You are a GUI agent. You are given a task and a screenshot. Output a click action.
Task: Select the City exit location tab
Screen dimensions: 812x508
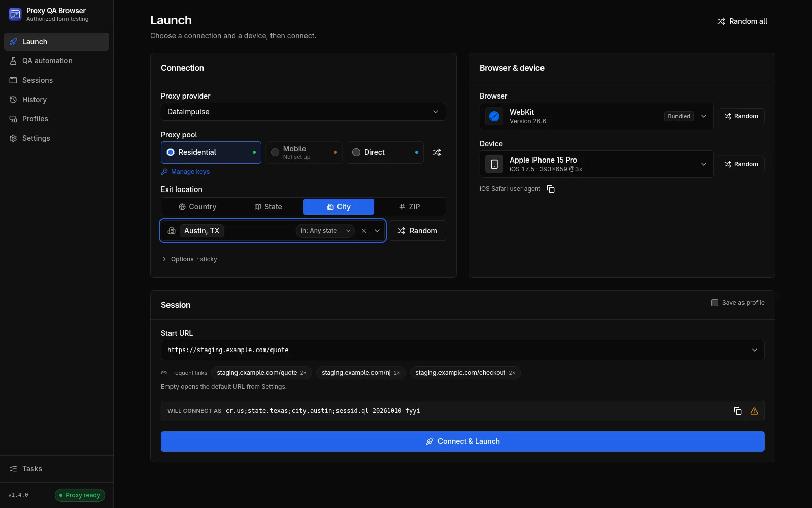pyautogui.click(x=339, y=207)
